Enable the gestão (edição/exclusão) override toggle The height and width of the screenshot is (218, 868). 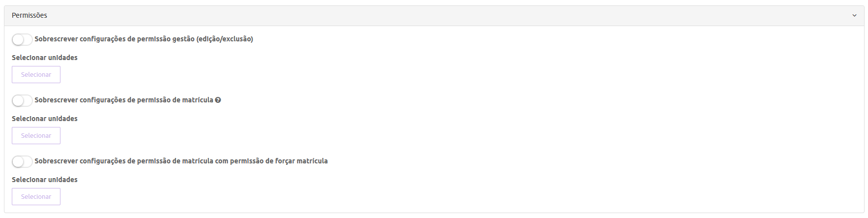coord(22,39)
